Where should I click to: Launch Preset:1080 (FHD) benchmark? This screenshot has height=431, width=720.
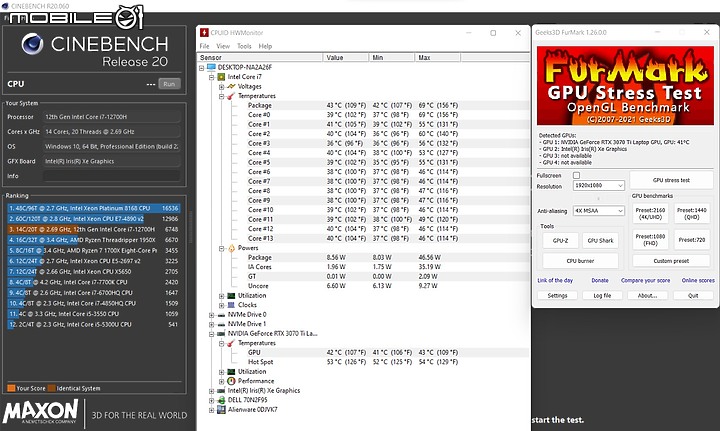click(650, 240)
